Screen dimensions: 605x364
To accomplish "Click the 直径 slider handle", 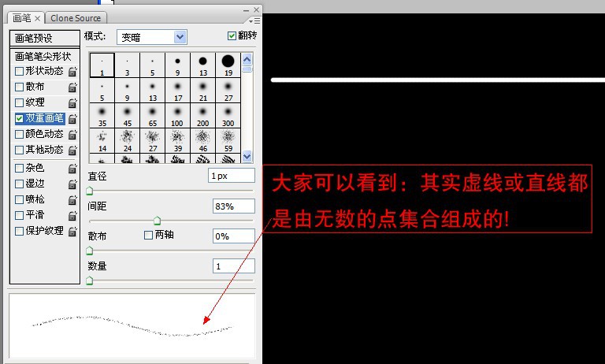I will [90, 191].
